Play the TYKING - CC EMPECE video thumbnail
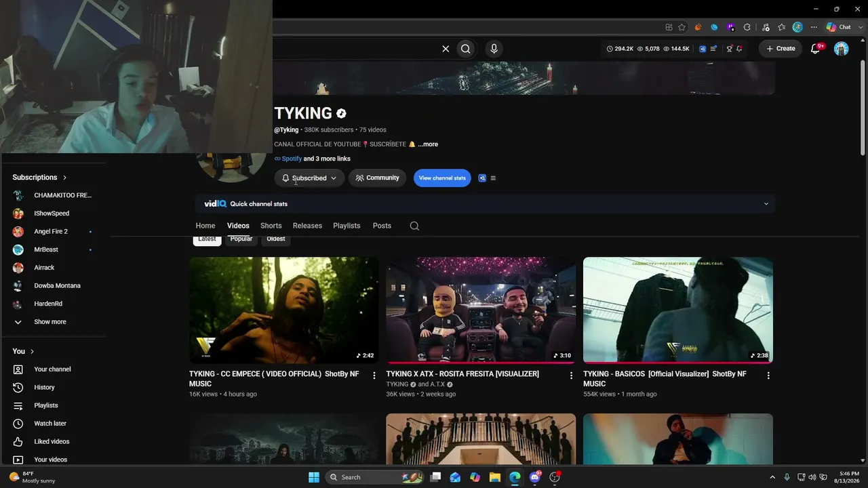868x488 pixels. point(284,310)
